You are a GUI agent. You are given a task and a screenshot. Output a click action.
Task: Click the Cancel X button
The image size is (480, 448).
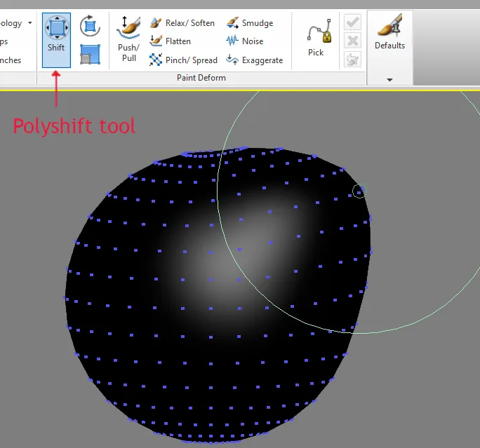(353, 41)
